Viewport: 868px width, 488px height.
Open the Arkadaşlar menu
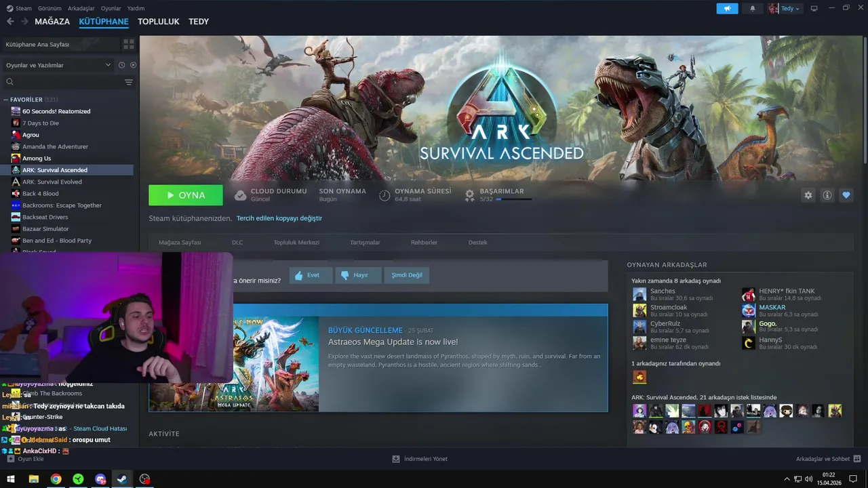click(x=81, y=8)
